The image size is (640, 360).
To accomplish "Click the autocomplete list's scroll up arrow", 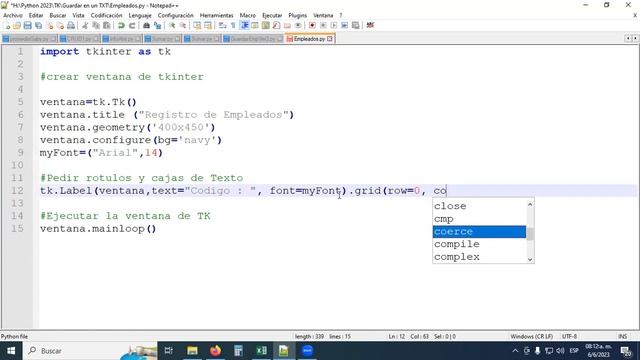I will click(x=530, y=204).
